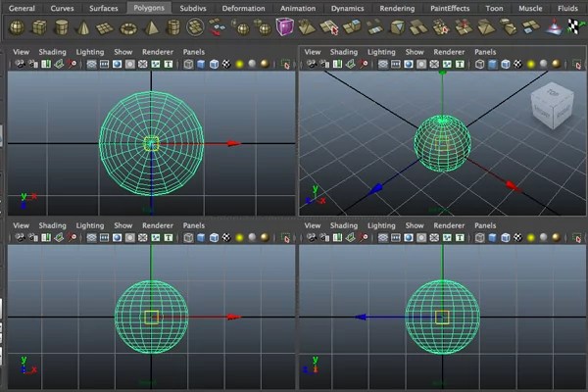
Task: Toggle the gate mask in the side-view panel
Action: pos(421,238)
